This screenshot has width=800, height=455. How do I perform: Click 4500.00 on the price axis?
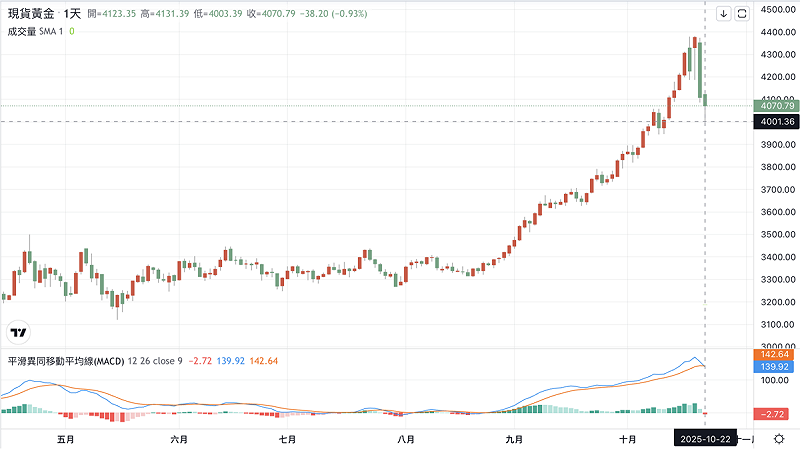777,9
